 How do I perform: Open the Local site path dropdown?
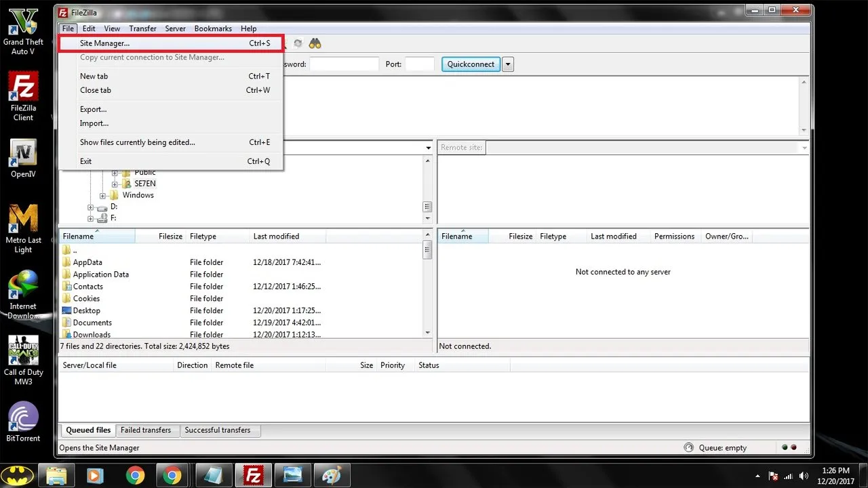pyautogui.click(x=429, y=148)
